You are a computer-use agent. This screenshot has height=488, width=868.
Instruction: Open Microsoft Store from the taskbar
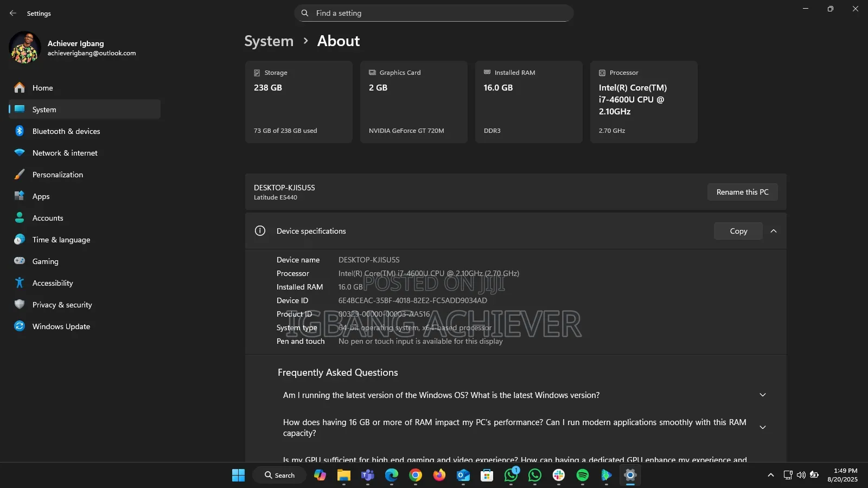pyautogui.click(x=487, y=476)
